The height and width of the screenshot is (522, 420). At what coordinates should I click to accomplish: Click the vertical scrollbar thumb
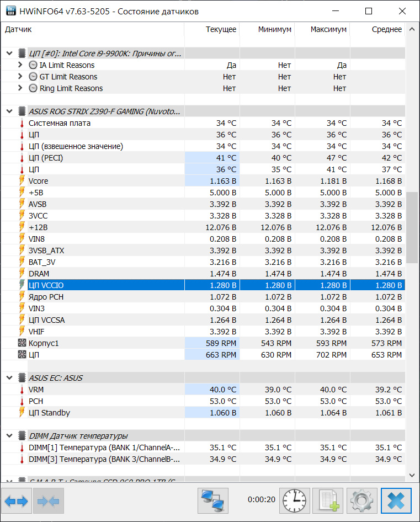coord(412,227)
